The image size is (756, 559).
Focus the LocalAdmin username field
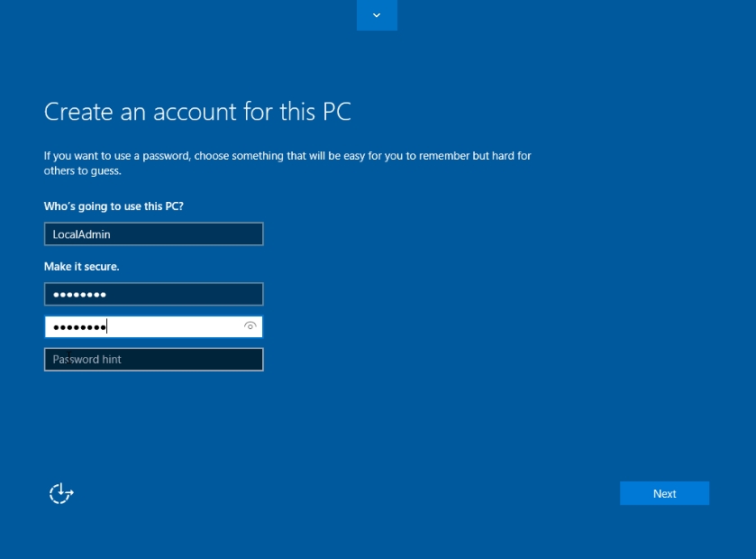point(154,234)
